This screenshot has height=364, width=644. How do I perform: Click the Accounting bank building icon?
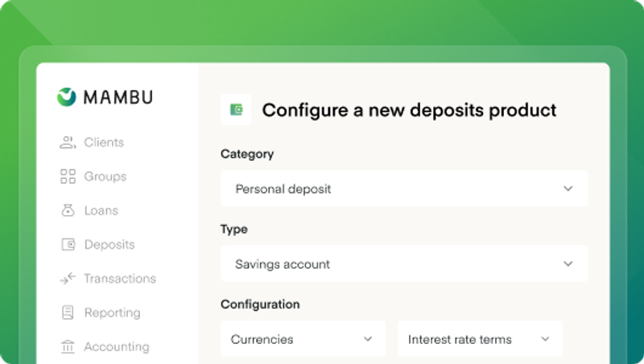[x=68, y=347]
